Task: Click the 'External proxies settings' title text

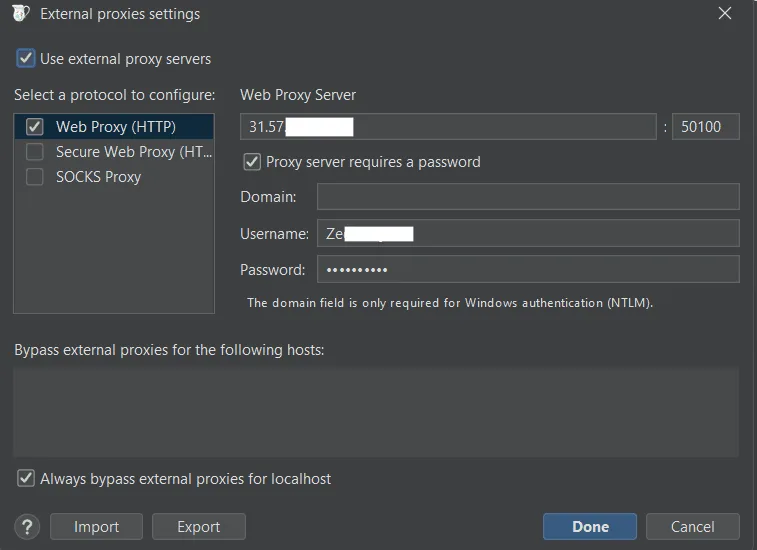Action: click(120, 14)
